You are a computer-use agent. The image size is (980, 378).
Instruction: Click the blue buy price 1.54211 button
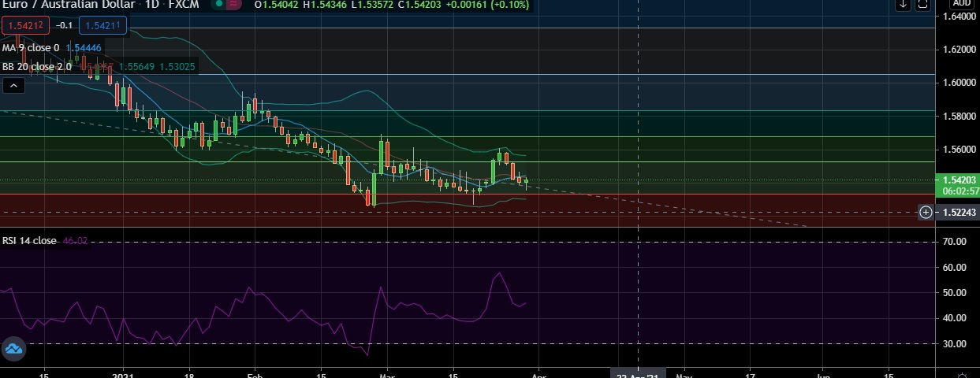102,26
